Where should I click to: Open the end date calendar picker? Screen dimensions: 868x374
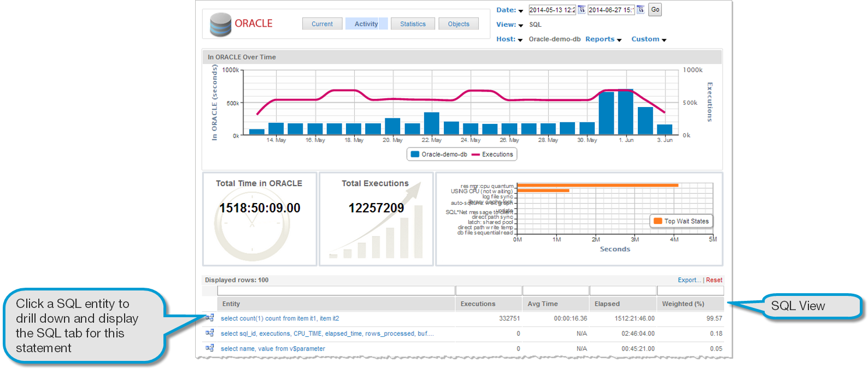pyautogui.click(x=641, y=10)
